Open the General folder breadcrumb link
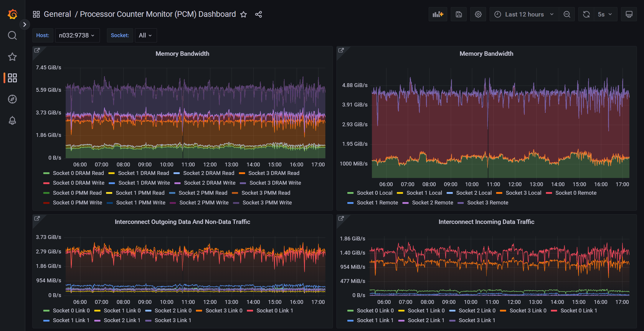644x331 pixels. coord(57,14)
